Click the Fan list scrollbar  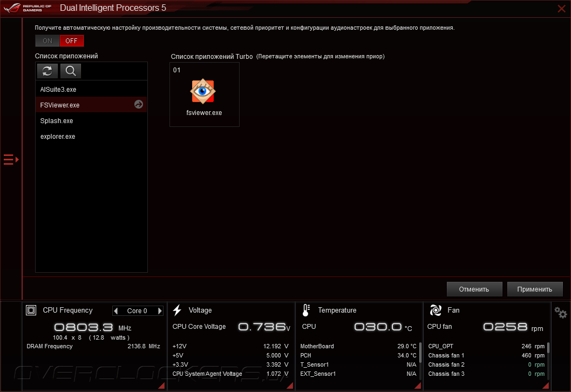[x=548, y=348]
